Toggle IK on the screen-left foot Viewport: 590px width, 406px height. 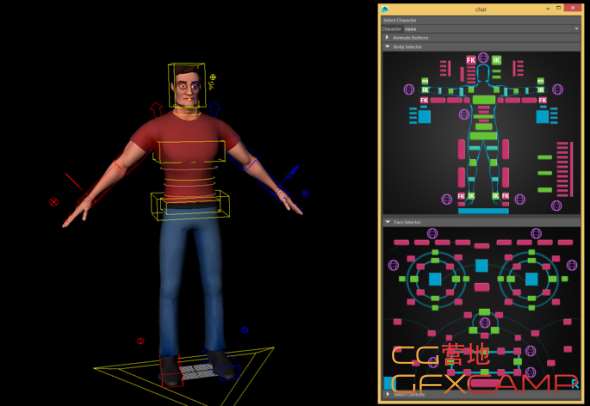click(471, 196)
